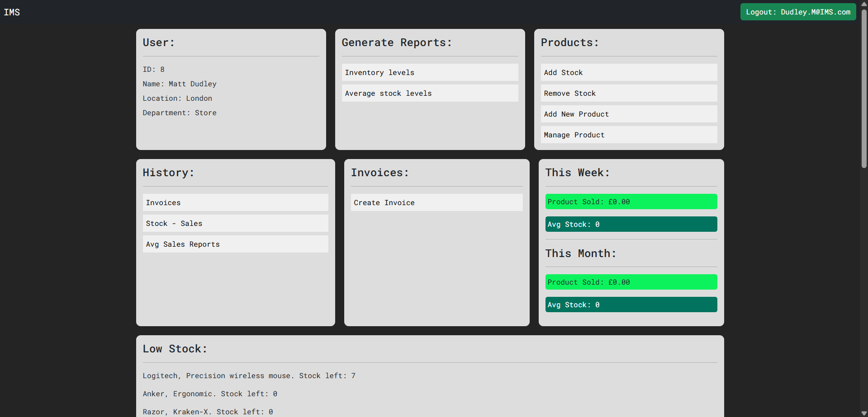This screenshot has height=417, width=868.
Task: Open the IMS home link
Action: (x=12, y=12)
